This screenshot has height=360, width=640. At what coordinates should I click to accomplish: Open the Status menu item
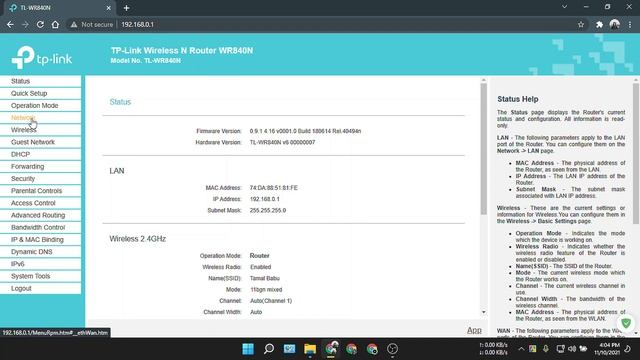click(41, 81)
